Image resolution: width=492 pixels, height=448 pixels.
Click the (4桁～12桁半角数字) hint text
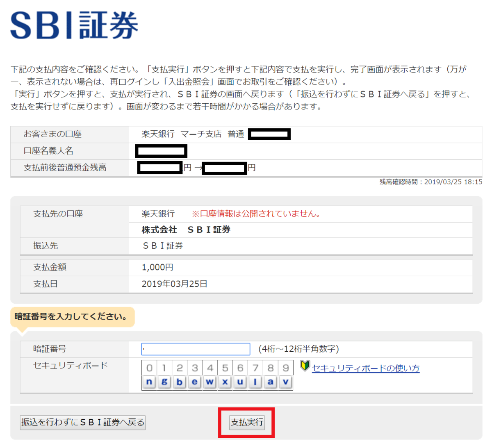[x=298, y=349]
